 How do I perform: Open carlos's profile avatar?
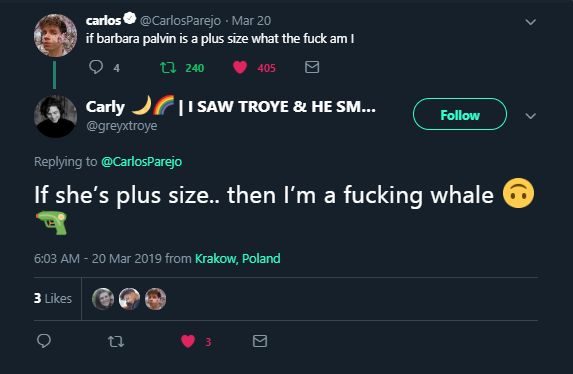click(x=56, y=35)
